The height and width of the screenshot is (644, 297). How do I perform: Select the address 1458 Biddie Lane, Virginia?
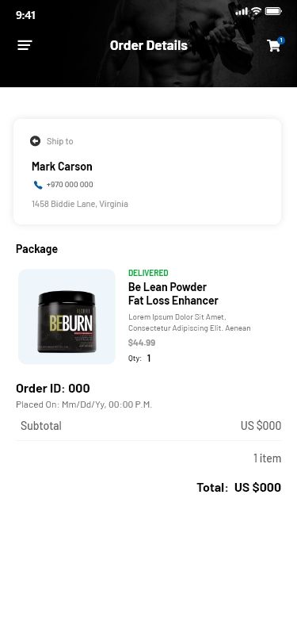coord(80,204)
